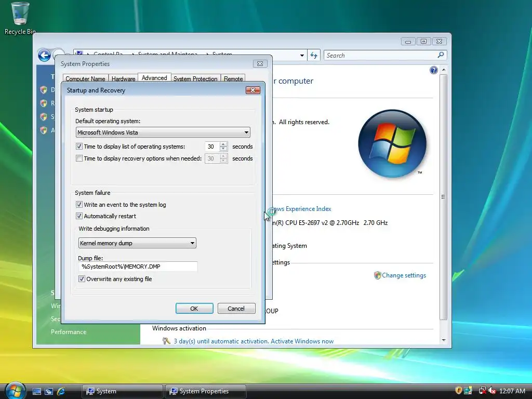Open the help question mark icon
The image size is (532, 399).
434,70
